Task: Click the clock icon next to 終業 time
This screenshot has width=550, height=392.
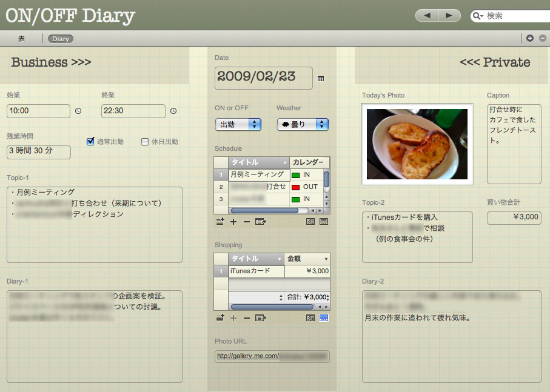Action: pos(173,111)
